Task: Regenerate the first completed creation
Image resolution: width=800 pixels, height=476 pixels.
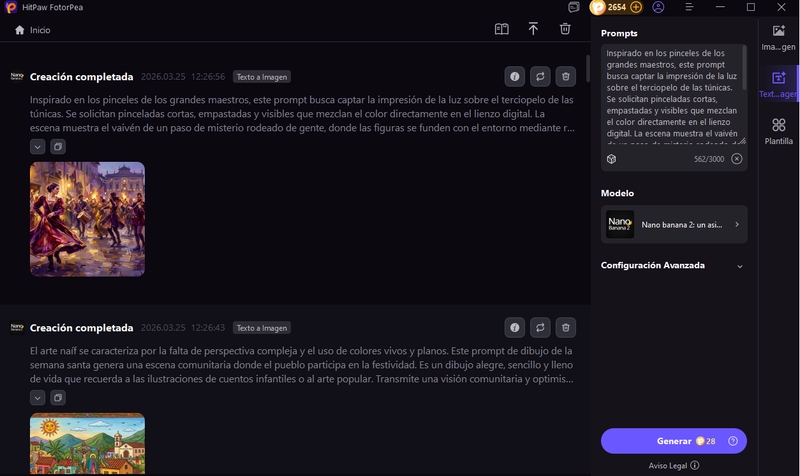Action: (540, 76)
